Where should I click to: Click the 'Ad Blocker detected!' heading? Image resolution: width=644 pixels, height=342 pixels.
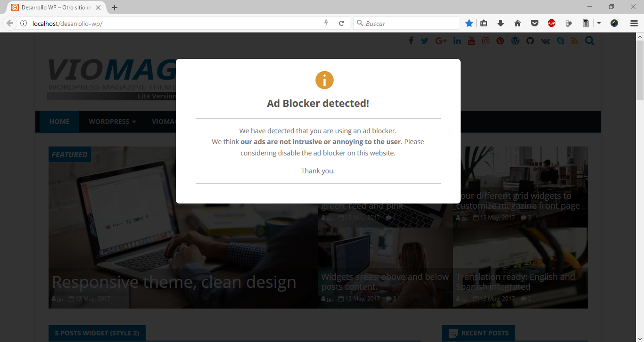[318, 103]
